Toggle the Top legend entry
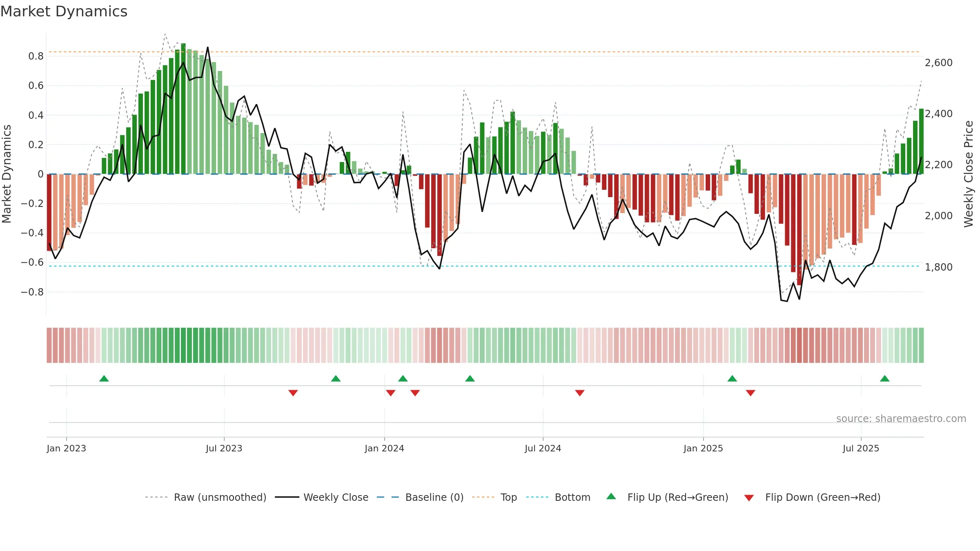980x551 pixels. tap(494, 497)
